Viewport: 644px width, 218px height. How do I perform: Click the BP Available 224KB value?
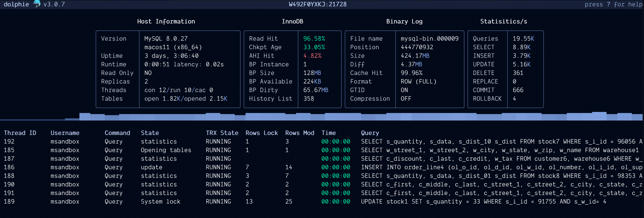coord(312,81)
